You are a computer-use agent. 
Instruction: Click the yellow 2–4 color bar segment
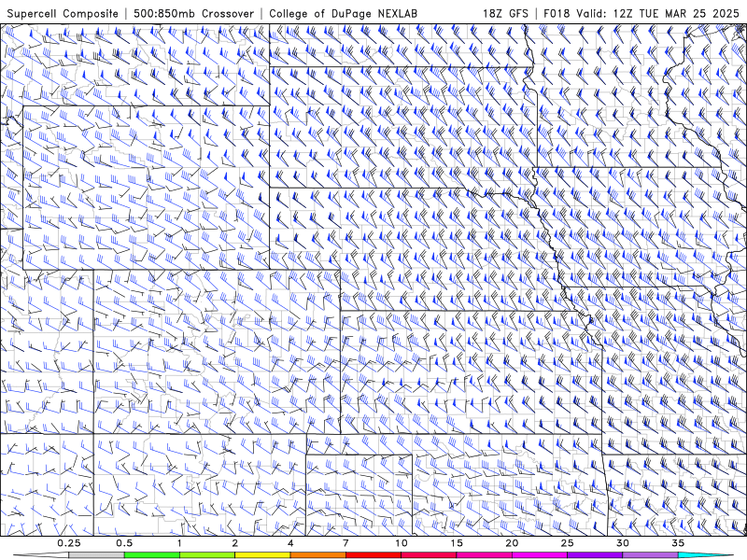click(262, 555)
